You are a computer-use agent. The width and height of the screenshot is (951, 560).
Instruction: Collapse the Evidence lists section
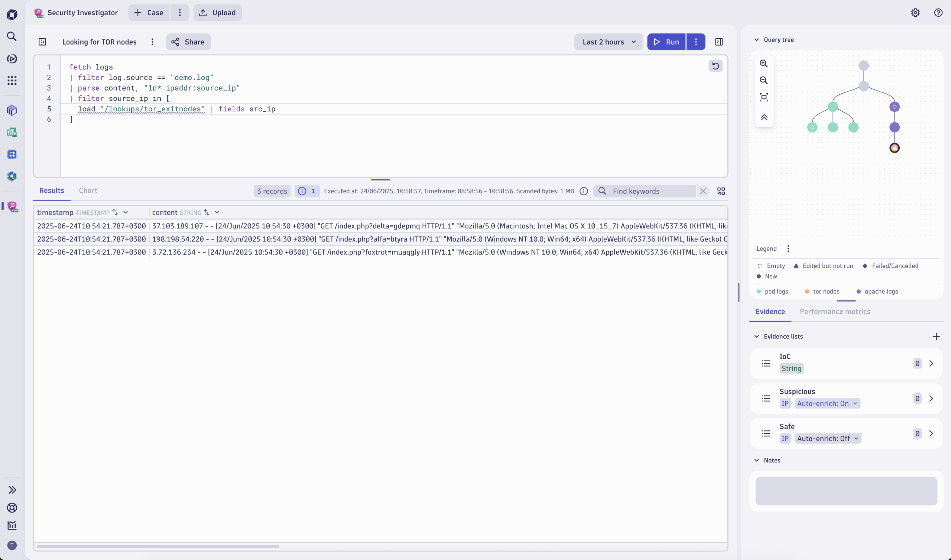click(757, 336)
